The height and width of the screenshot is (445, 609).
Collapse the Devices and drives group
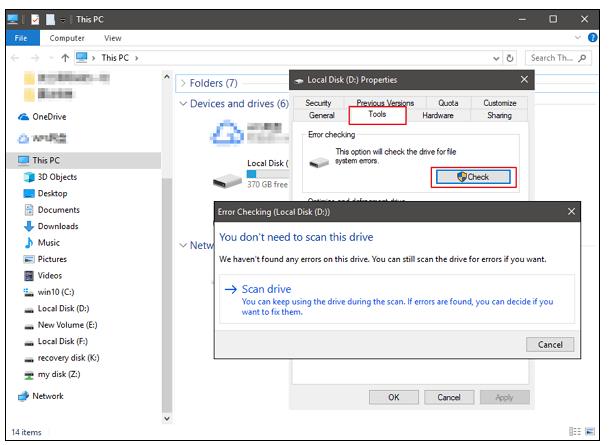pos(183,104)
